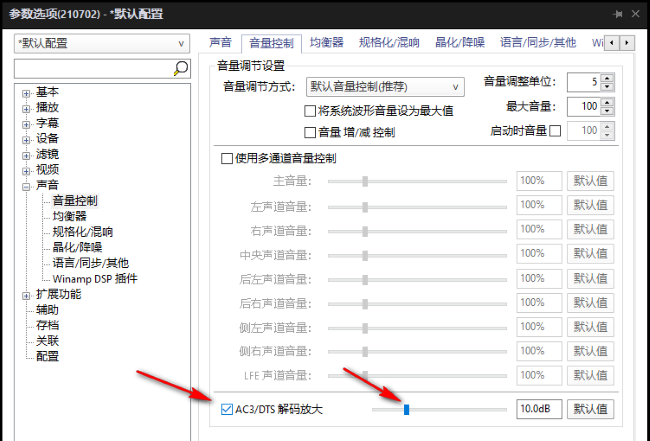
Task: Enable startup volume checkbox
Action: coord(555,131)
